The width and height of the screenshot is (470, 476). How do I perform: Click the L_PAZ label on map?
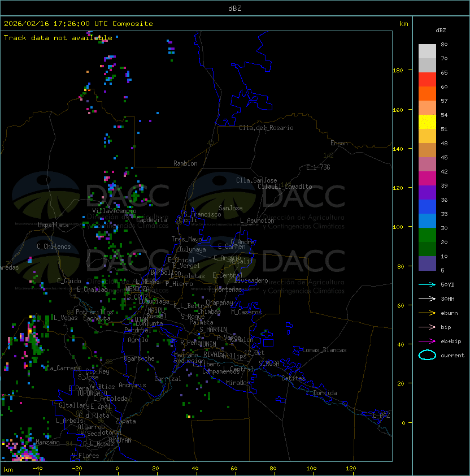(x=381, y=416)
